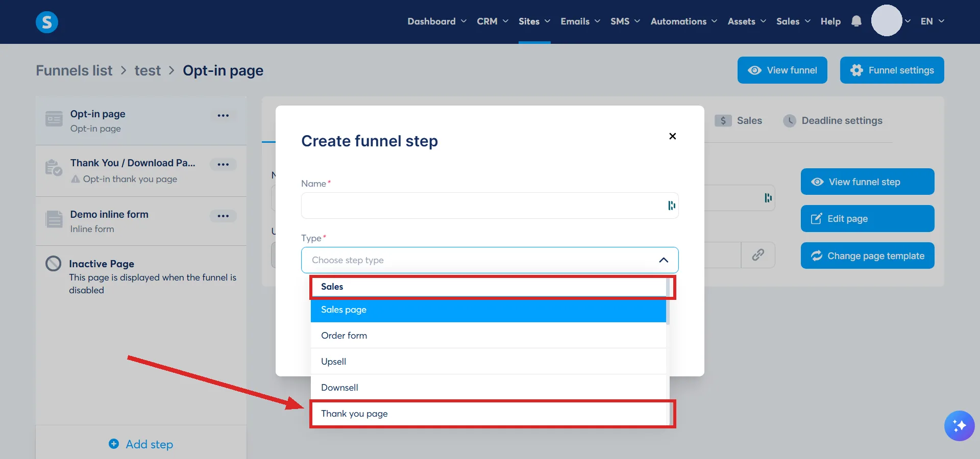Click Add step link

[x=141, y=444]
